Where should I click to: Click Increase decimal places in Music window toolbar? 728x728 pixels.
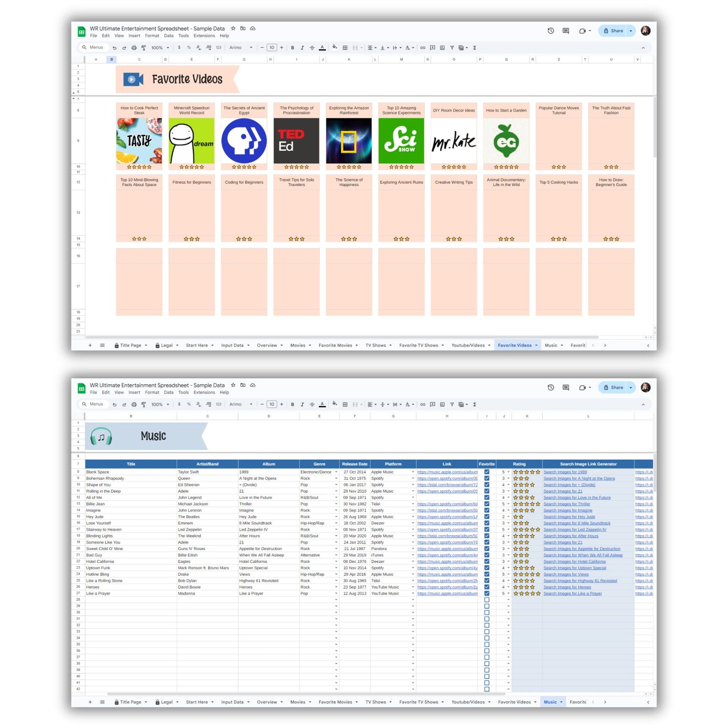coord(209,405)
